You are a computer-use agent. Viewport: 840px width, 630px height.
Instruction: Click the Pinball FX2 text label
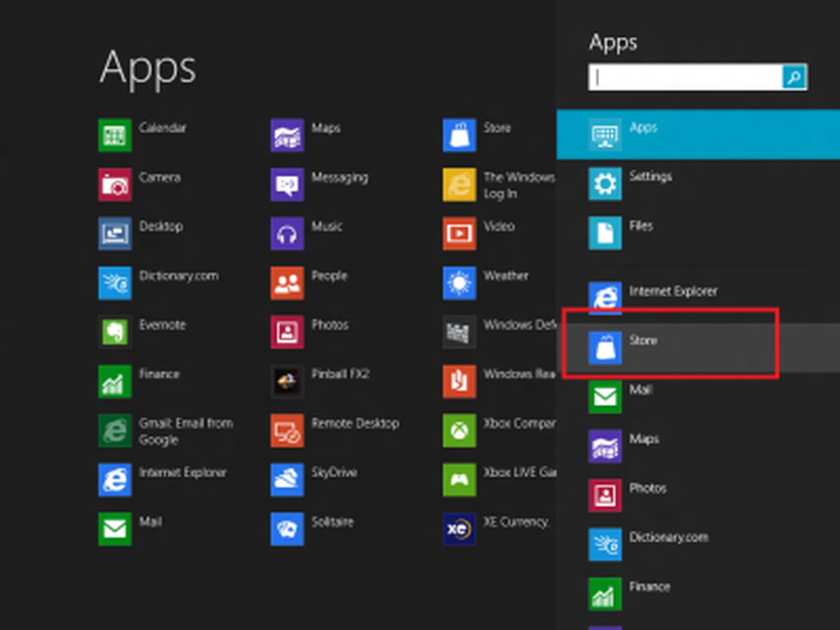point(341,374)
